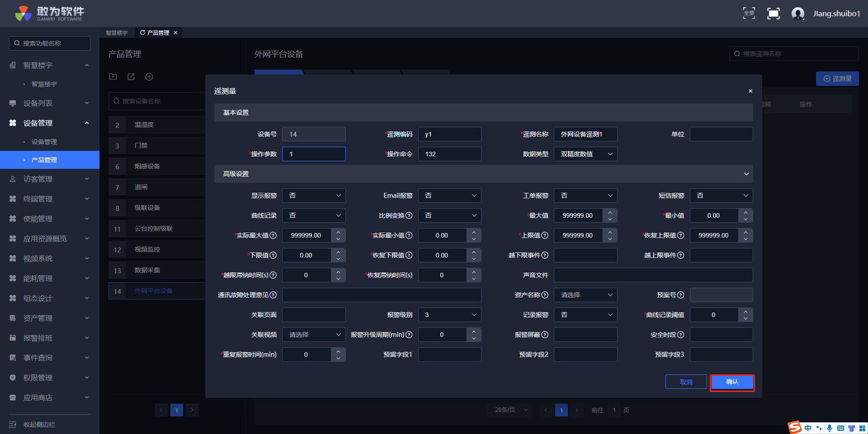Switch to the 智慧楼宇 tab
This screenshot has width=868, height=434.
[117, 33]
